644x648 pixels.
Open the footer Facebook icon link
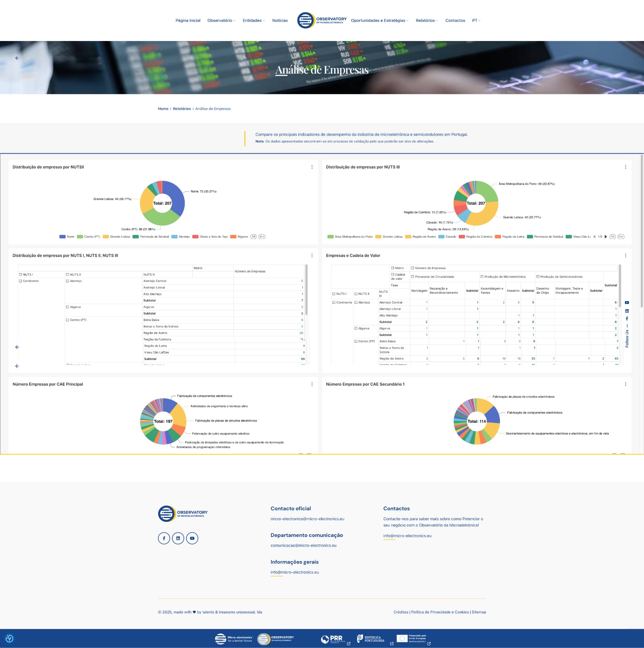(164, 538)
